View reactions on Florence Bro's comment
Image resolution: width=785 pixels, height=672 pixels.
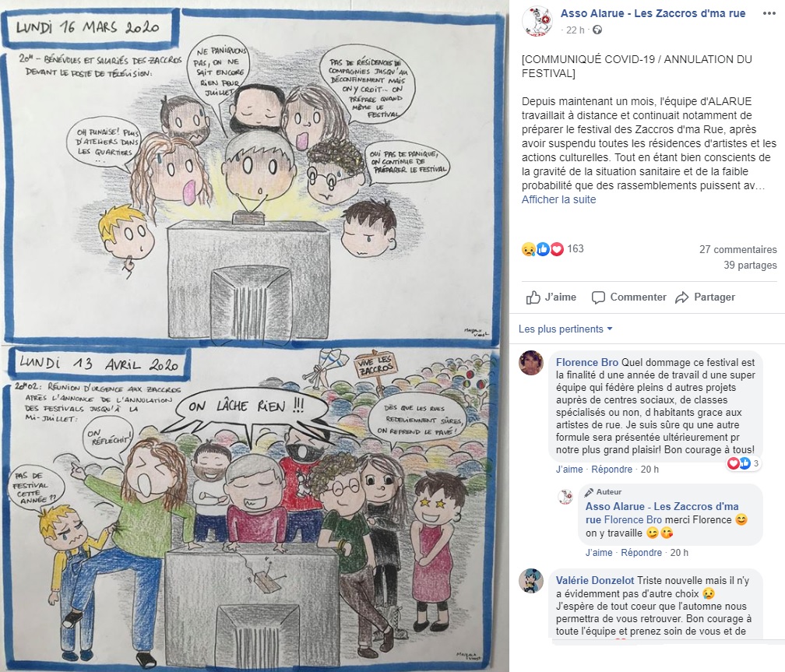(744, 463)
